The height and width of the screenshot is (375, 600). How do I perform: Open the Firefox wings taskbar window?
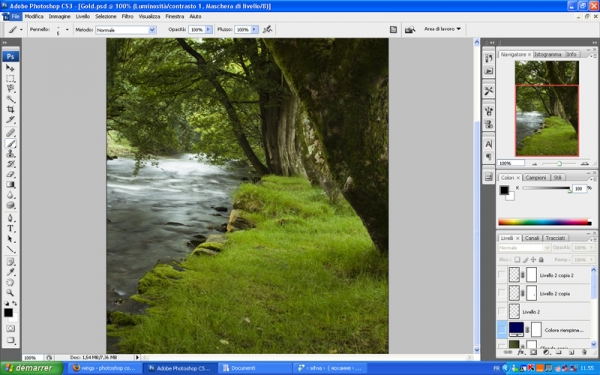point(104,368)
